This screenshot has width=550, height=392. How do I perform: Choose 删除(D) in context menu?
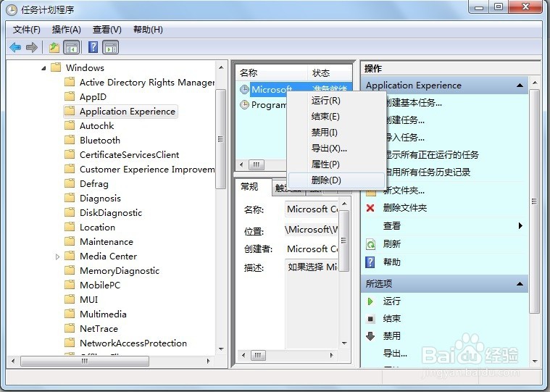(336, 180)
